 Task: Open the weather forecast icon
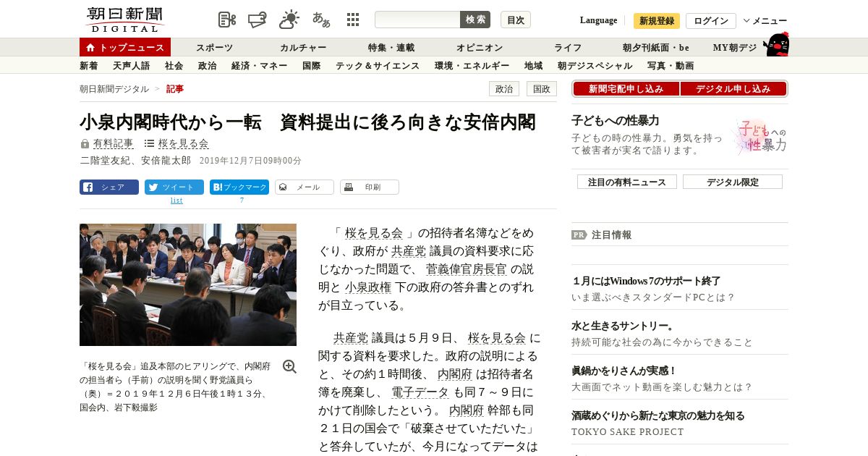point(289,20)
